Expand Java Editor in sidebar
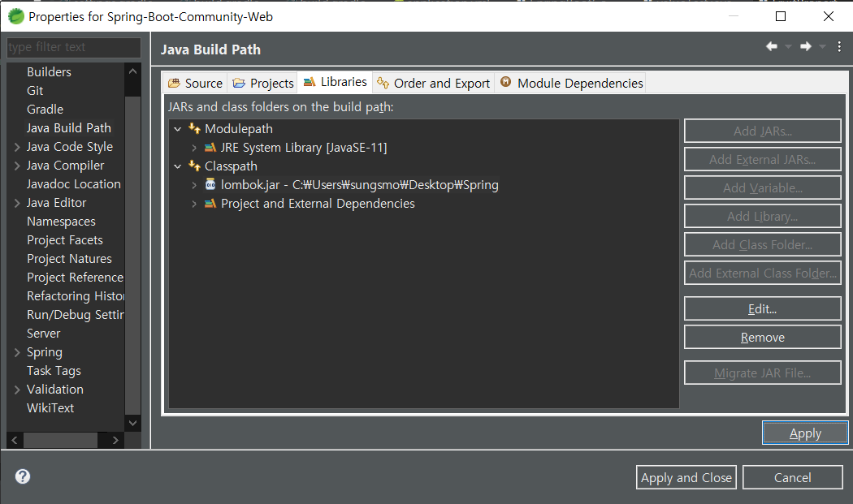 click(17, 203)
